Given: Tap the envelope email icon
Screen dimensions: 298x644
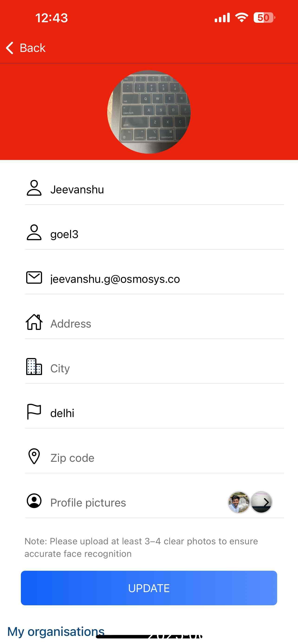Looking at the screenshot, I should (x=34, y=277).
